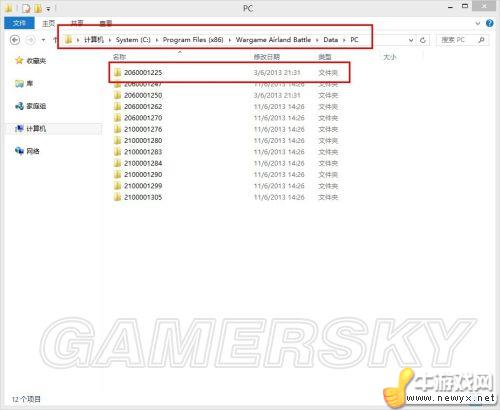Open the 家庭组 homegroup item
500x410 pixels.
pos(31,106)
